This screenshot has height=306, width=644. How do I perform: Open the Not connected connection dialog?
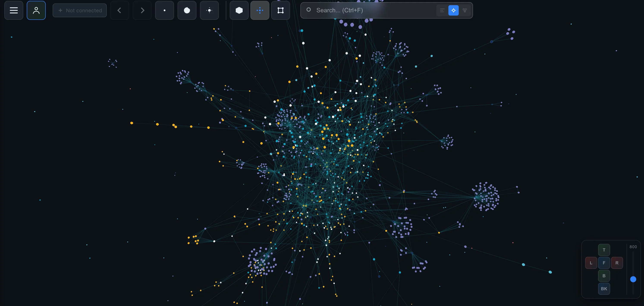click(x=80, y=10)
